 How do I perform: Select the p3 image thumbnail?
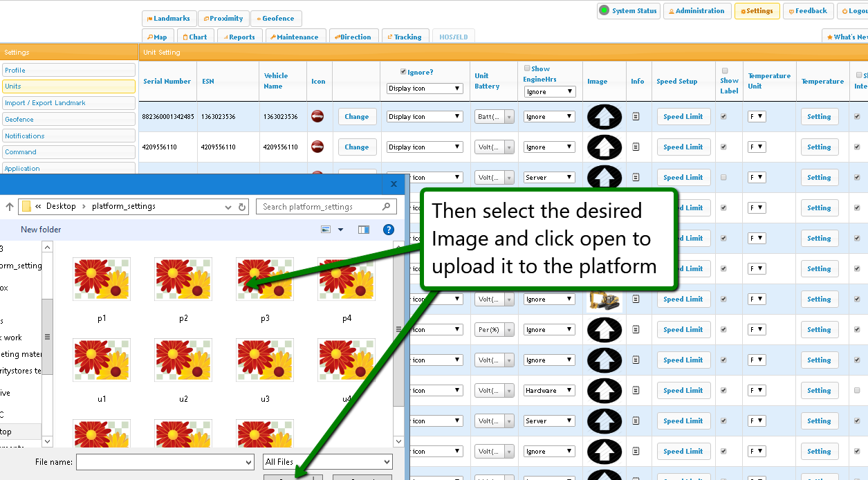coord(265,279)
